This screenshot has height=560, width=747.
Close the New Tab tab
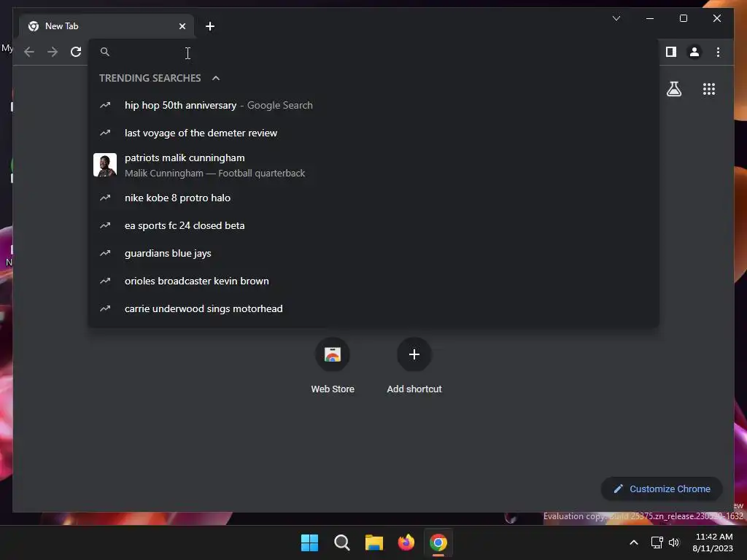pyautogui.click(x=182, y=26)
